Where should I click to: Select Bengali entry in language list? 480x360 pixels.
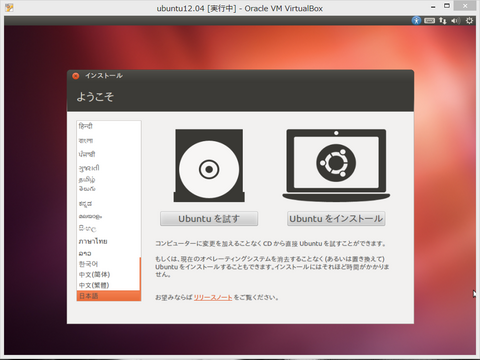tap(108, 140)
